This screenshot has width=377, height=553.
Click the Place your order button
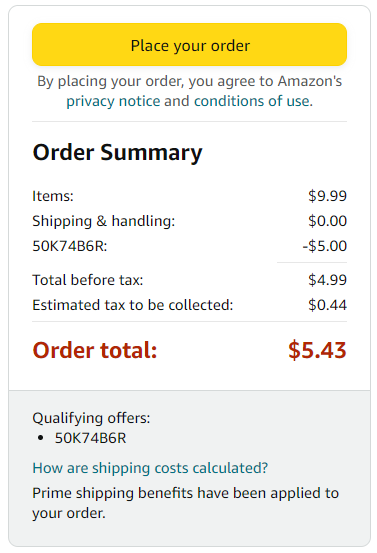(x=189, y=45)
